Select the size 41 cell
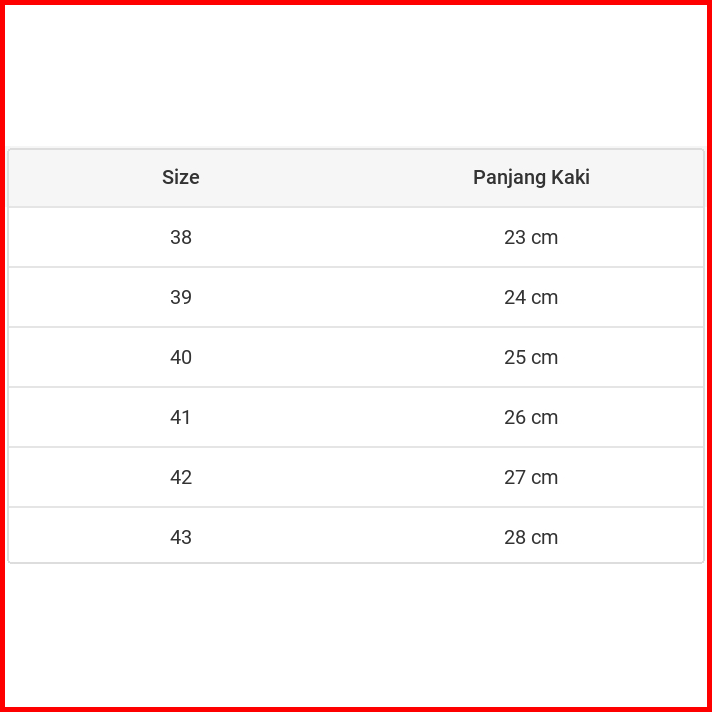Image resolution: width=712 pixels, height=712 pixels. coord(181,418)
